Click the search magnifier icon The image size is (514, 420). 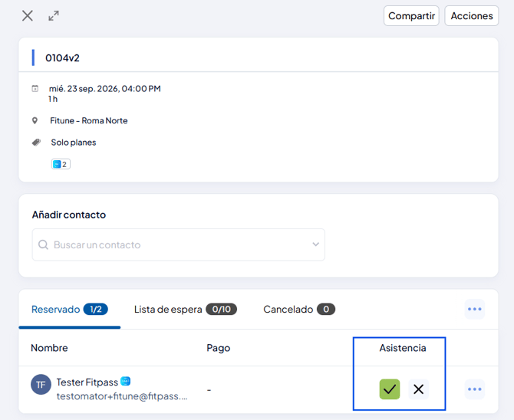click(43, 244)
